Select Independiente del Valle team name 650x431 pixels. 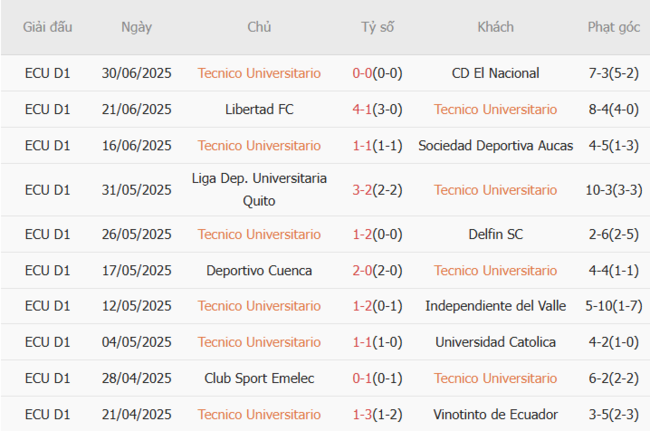496,306
